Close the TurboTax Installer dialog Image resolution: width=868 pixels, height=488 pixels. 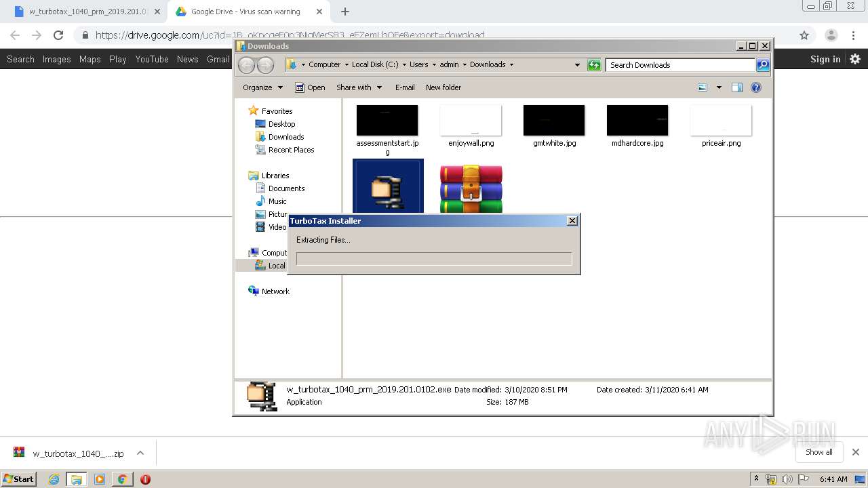(x=572, y=221)
